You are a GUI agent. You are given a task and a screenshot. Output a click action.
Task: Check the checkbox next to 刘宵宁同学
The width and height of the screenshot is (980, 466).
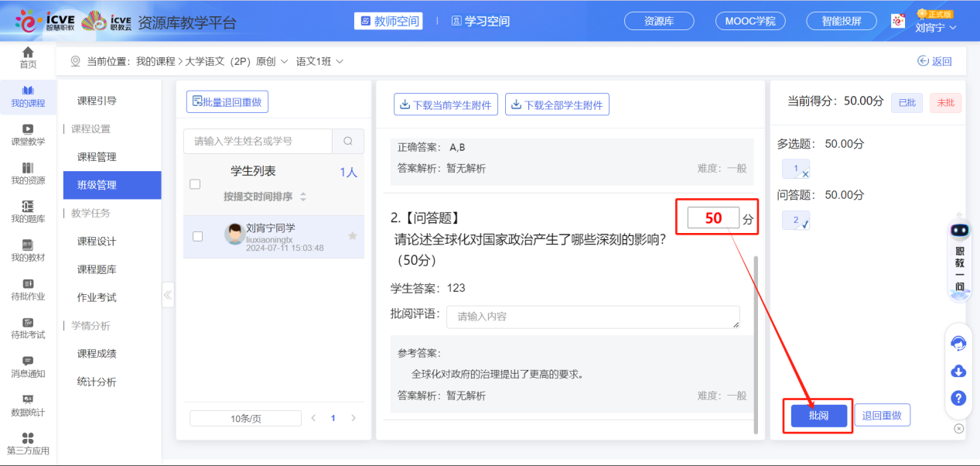coord(196,237)
